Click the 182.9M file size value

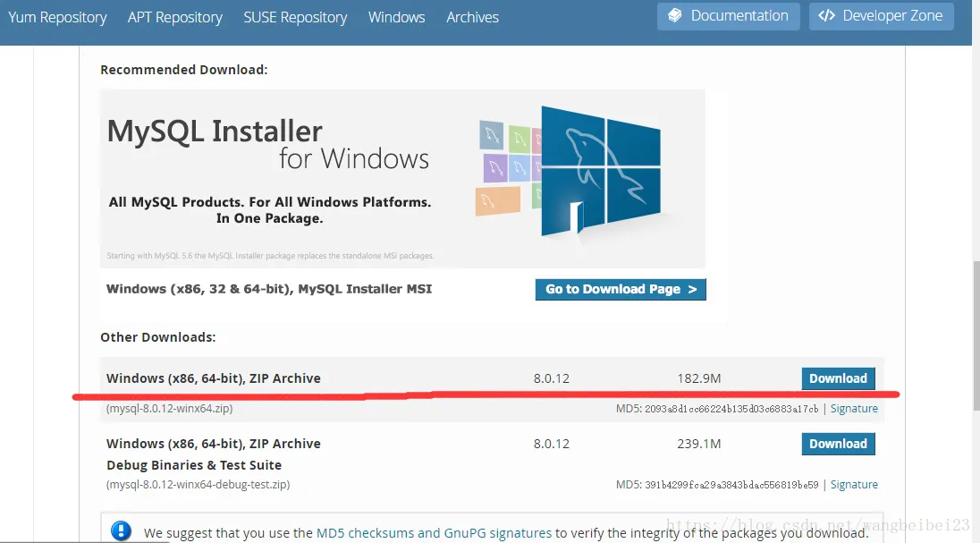pyautogui.click(x=698, y=378)
